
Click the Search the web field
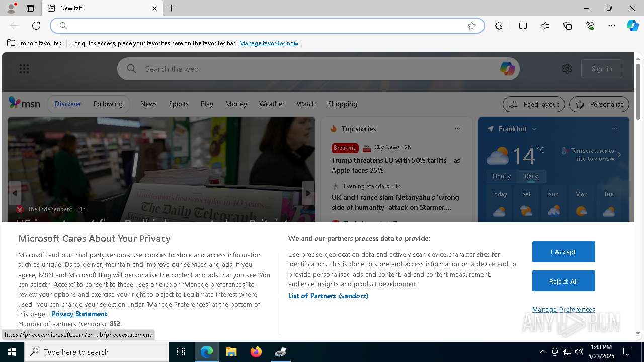(318, 69)
